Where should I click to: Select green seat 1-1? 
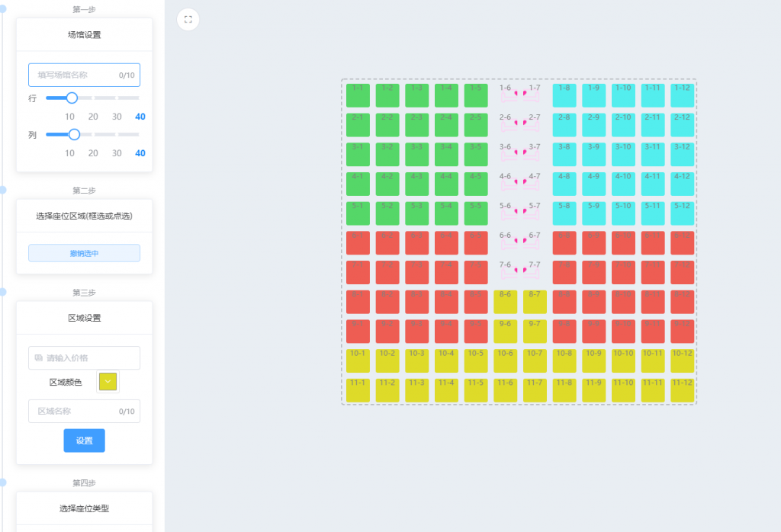pyautogui.click(x=358, y=95)
